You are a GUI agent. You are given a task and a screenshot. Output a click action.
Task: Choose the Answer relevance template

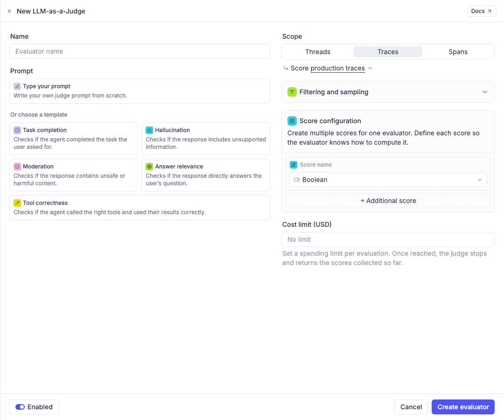[206, 175]
